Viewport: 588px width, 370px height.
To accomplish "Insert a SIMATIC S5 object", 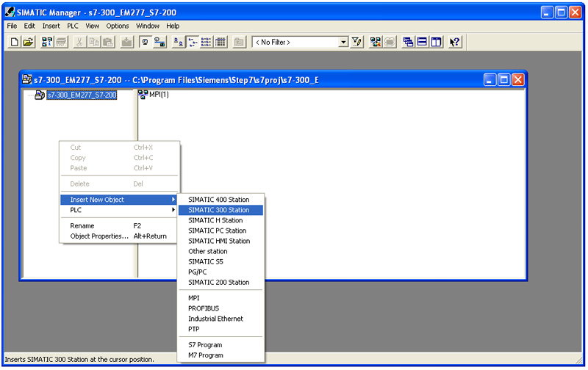I will (x=221, y=261).
